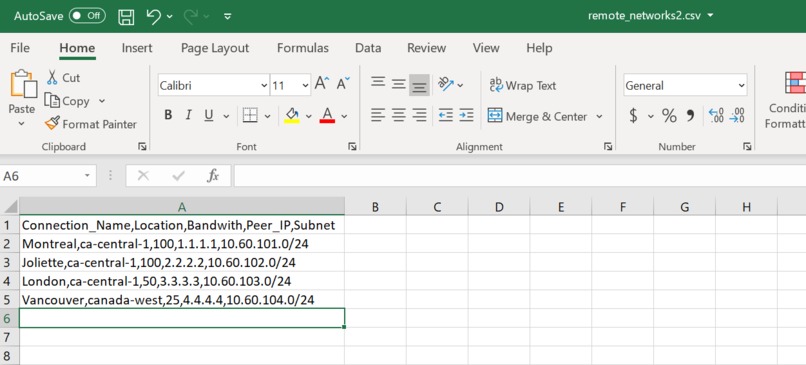
Task: Toggle Bold formatting
Action: [x=168, y=115]
